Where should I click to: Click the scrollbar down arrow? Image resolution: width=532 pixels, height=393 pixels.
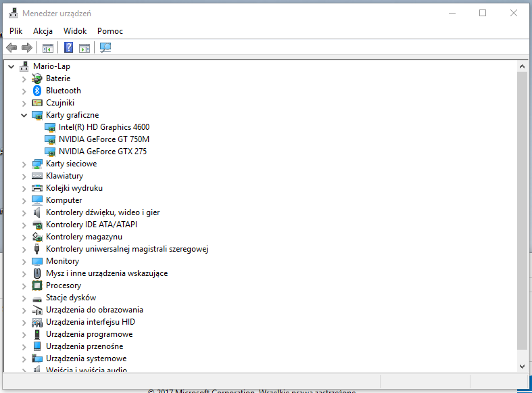[522, 366]
